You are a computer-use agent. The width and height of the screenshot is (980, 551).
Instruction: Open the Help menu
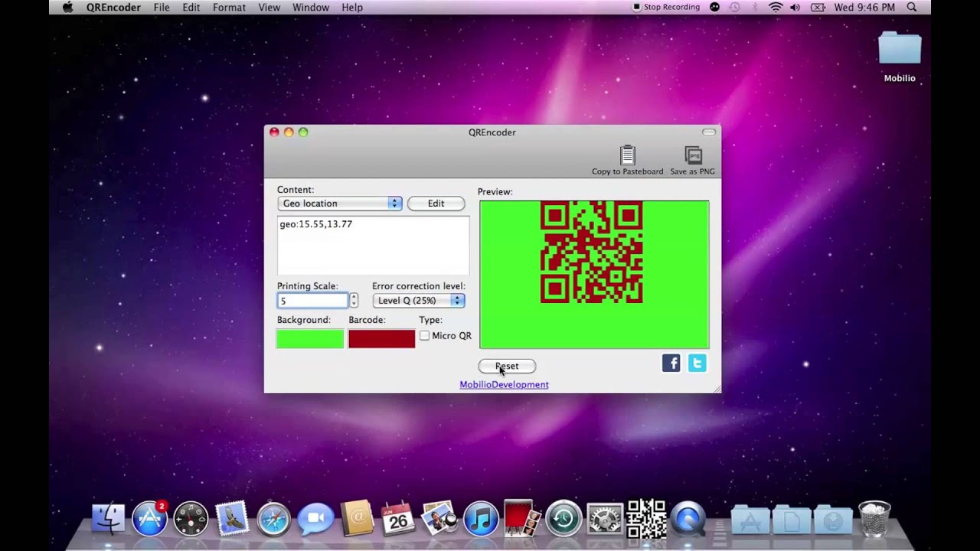(x=352, y=7)
